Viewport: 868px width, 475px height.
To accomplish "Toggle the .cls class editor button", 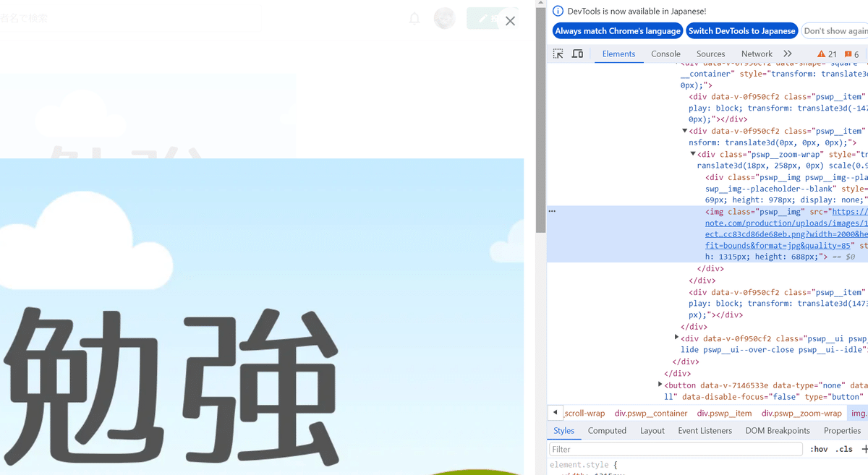I will click(843, 449).
